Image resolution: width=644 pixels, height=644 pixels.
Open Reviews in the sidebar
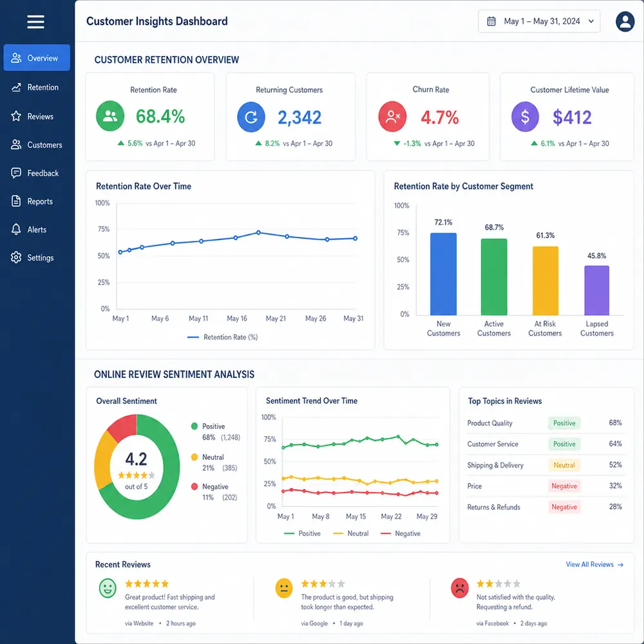(37, 116)
